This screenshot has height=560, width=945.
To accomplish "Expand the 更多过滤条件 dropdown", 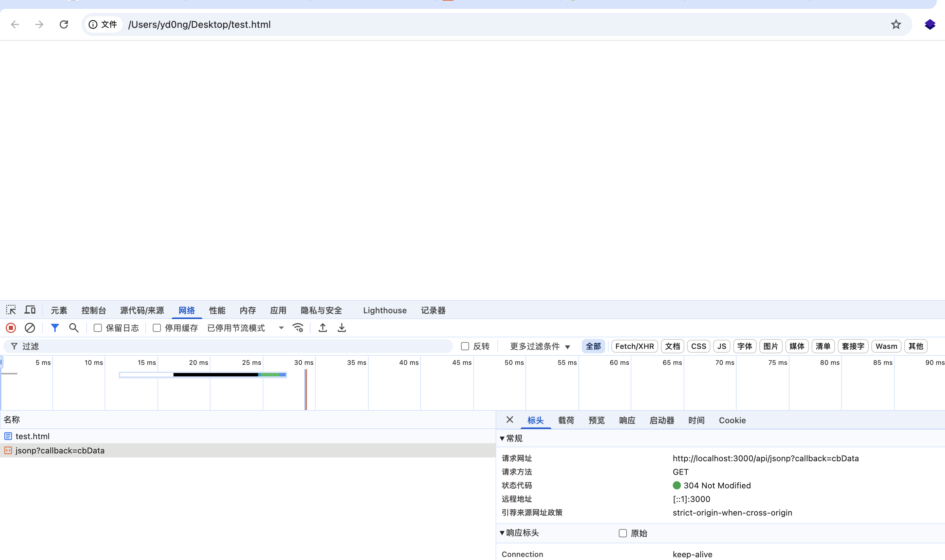I will pyautogui.click(x=540, y=347).
